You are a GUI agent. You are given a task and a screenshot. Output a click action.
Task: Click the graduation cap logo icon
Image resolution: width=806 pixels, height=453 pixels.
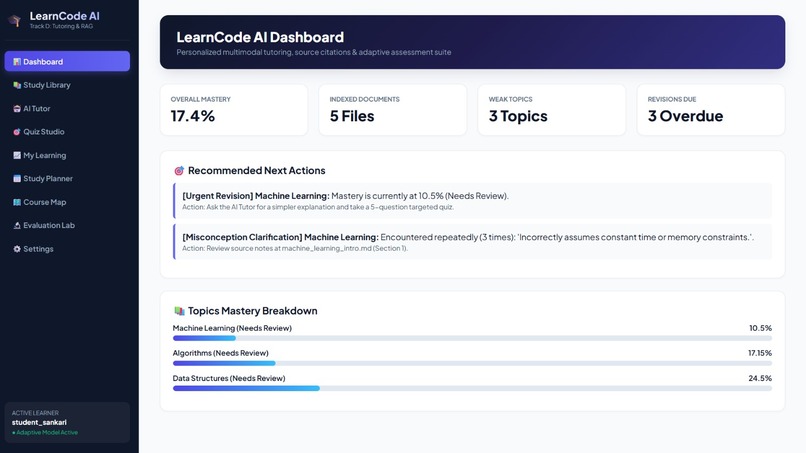click(14, 20)
